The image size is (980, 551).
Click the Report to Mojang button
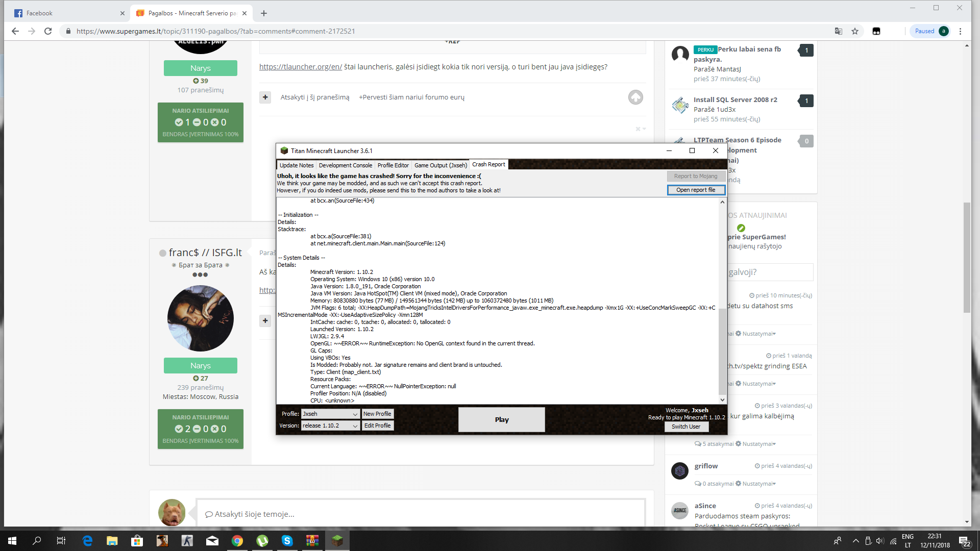pos(696,176)
